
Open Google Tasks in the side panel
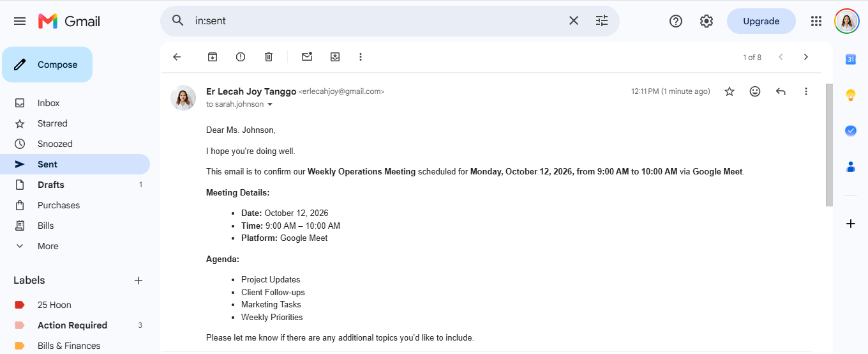pos(850,130)
